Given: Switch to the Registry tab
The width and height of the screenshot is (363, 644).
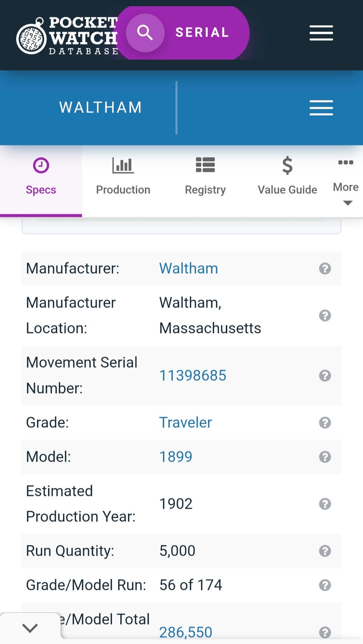Looking at the screenshot, I should pyautogui.click(x=205, y=177).
